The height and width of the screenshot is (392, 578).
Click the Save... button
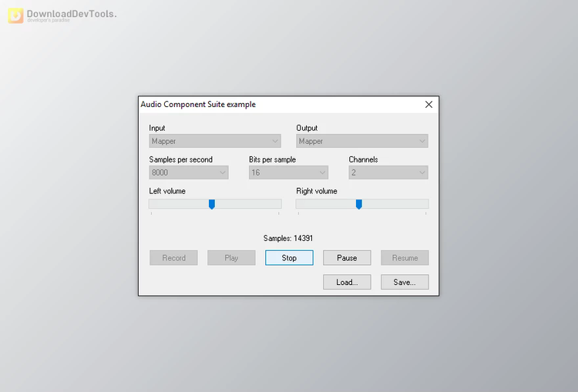click(405, 282)
